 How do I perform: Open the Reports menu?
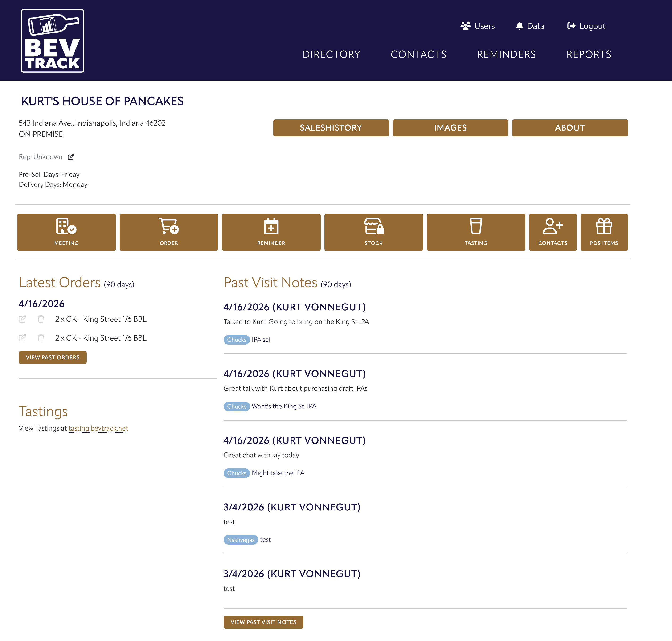coord(589,54)
